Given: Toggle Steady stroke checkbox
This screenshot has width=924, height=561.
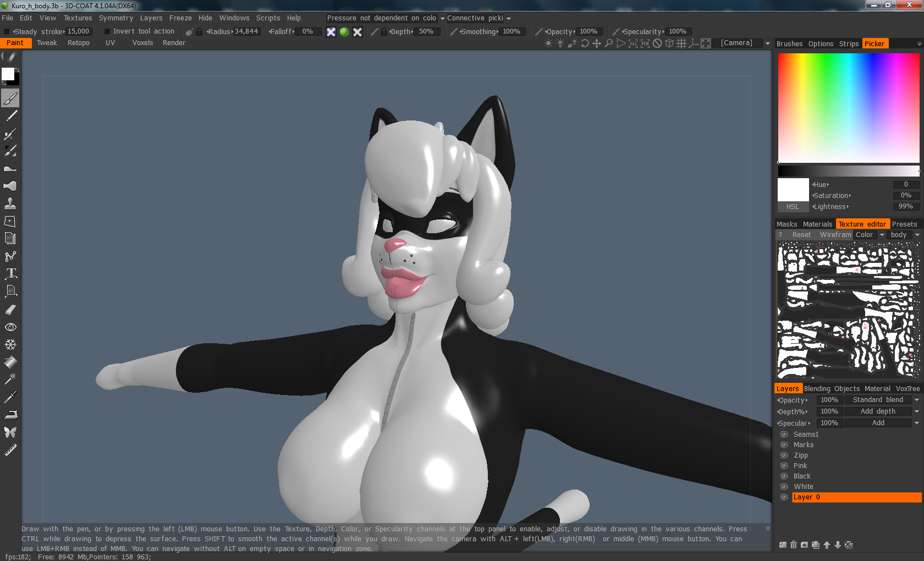Looking at the screenshot, I should coord(7,32).
